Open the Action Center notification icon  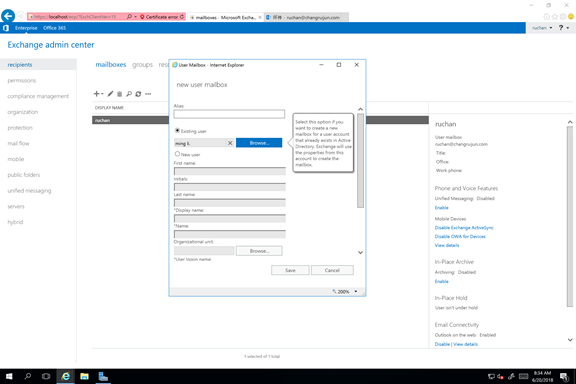pyautogui.click(x=564, y=376)
